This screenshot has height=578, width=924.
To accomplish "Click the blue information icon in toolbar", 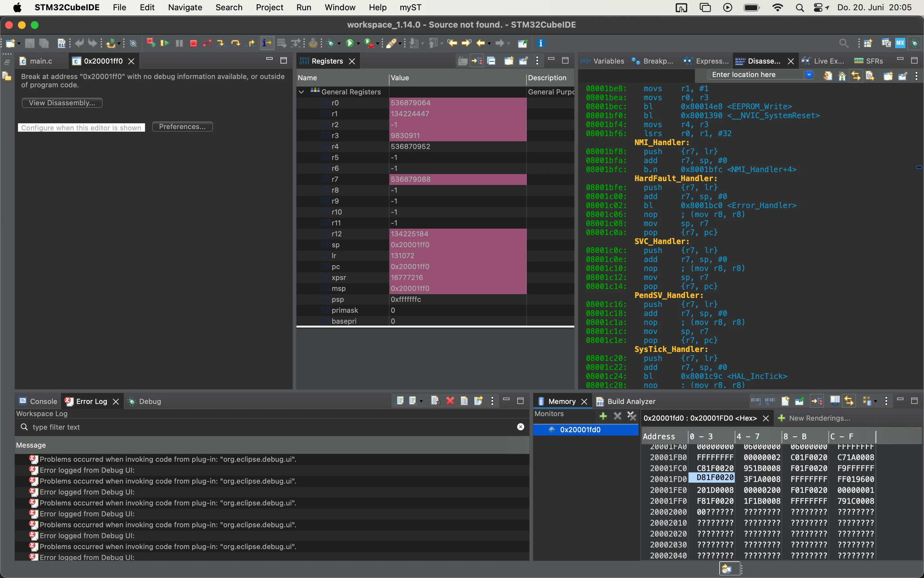I will click(541, 43).
